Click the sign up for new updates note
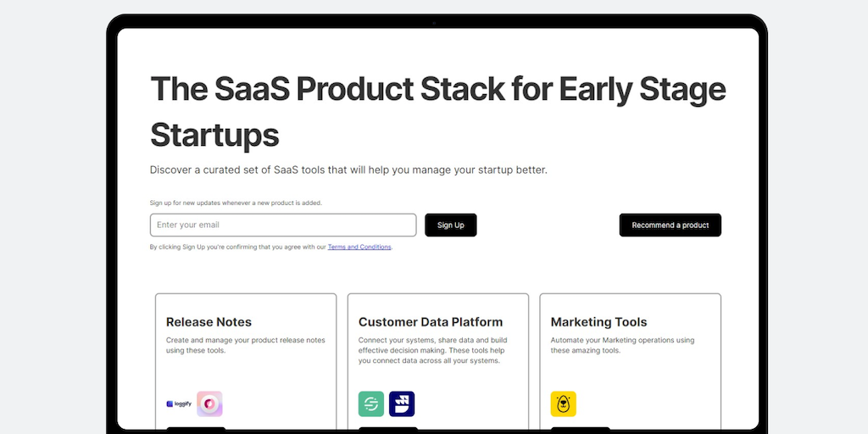 (236, 203)
